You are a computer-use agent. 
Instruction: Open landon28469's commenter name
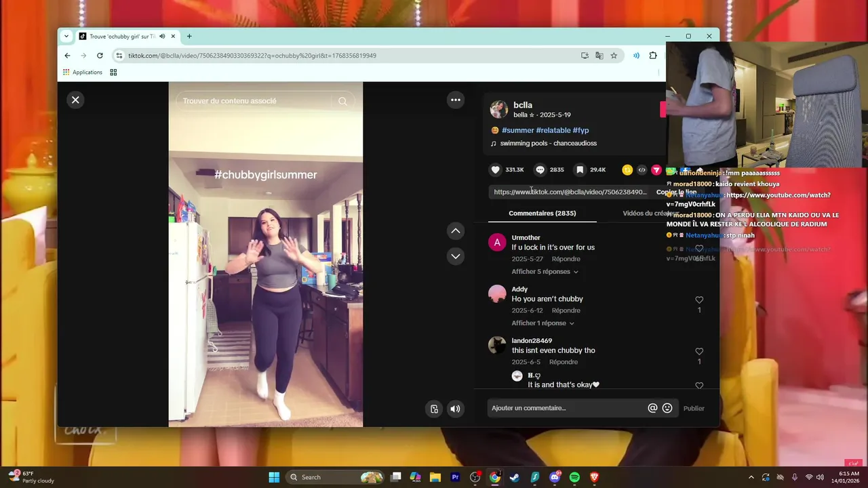coord(532,341)
